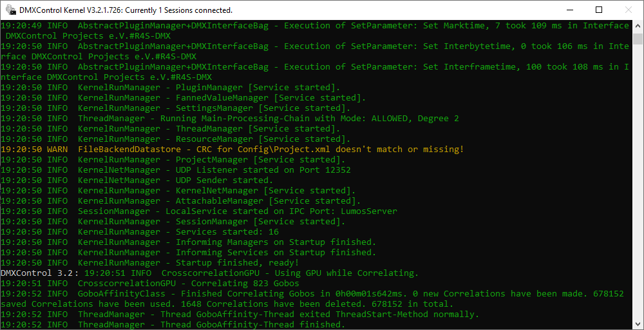Click the scrollbar up arrow
Image resolution: width=644 pixels, height=330 pixels.
click(638, 26)
